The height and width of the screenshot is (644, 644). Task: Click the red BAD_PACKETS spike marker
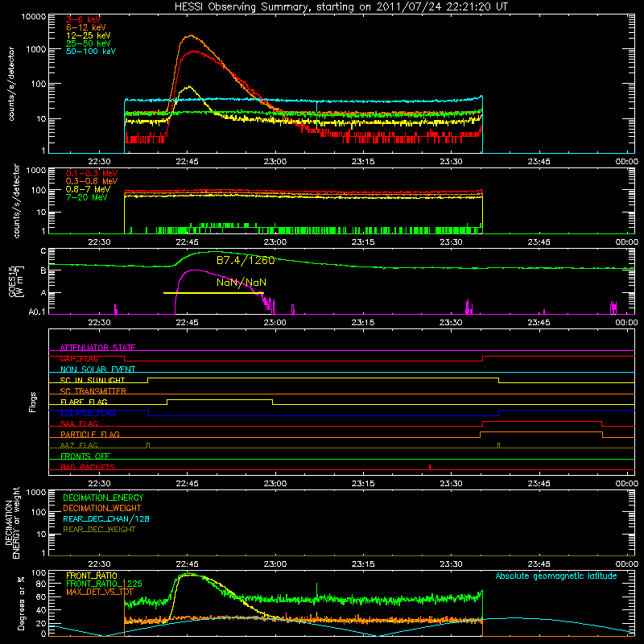(x=430, y=467)
